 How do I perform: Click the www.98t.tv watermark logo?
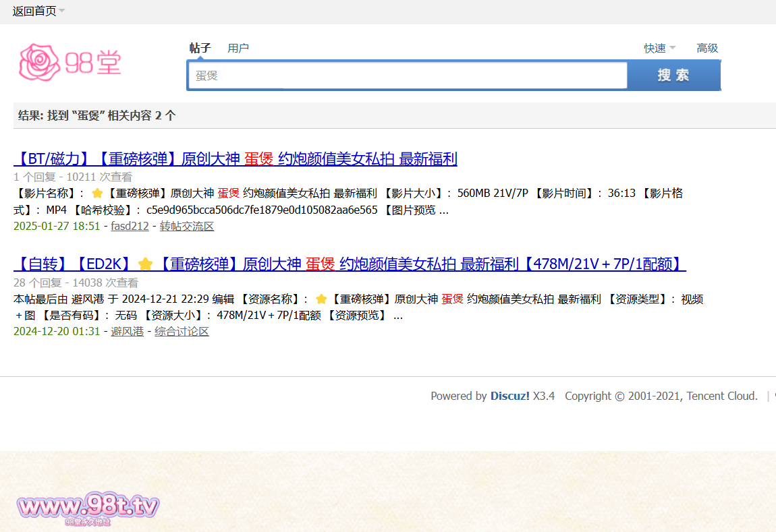coord(88,507)
